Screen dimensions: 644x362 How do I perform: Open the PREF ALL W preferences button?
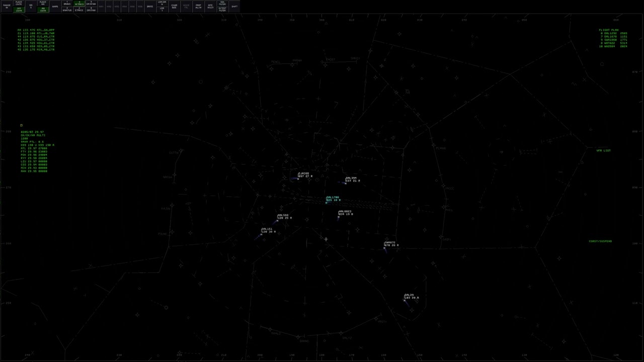click(x=198, y=6)
